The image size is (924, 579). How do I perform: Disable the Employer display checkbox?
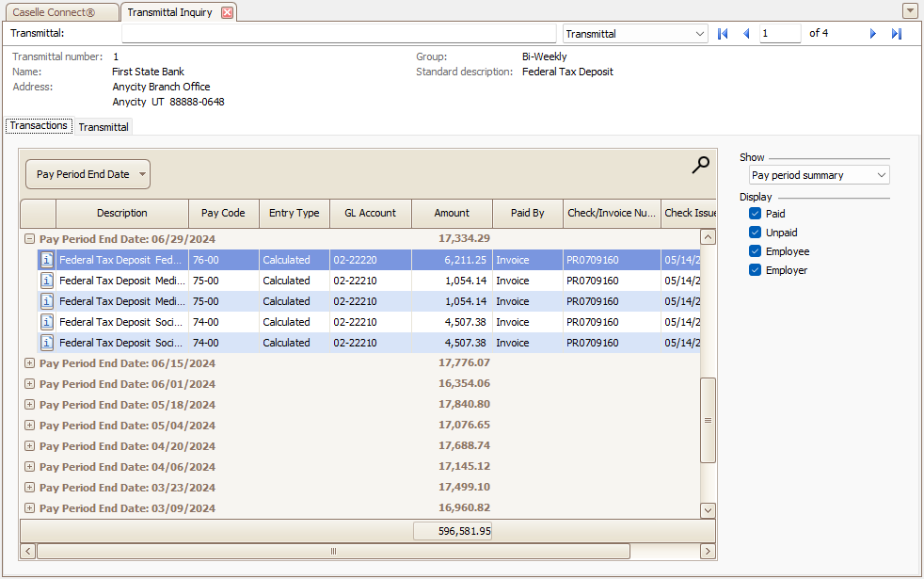pyautogui.click(x=756, y=270)
